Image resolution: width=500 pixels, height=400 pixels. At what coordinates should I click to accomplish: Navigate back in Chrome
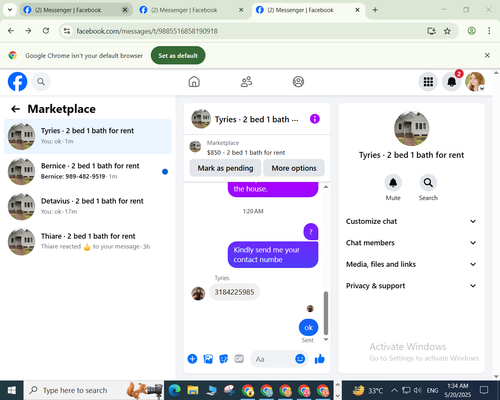11,31
